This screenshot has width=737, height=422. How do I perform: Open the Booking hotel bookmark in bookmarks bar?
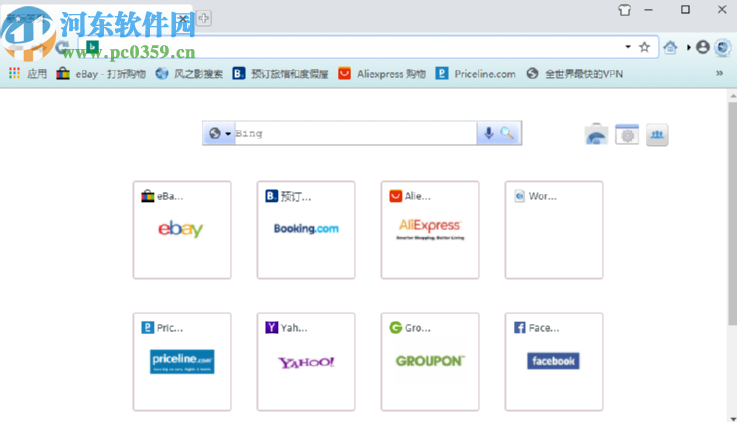[x=280, y=74]
